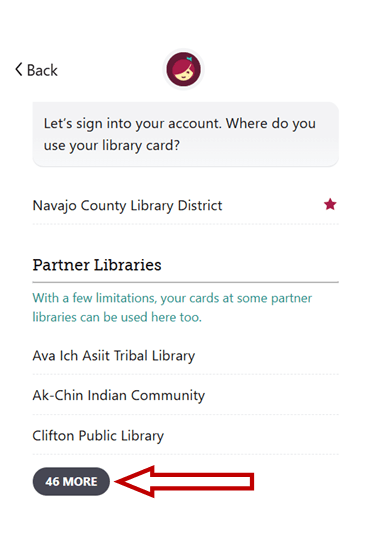Click the favorite star beside Navajo County

(330, 205)
